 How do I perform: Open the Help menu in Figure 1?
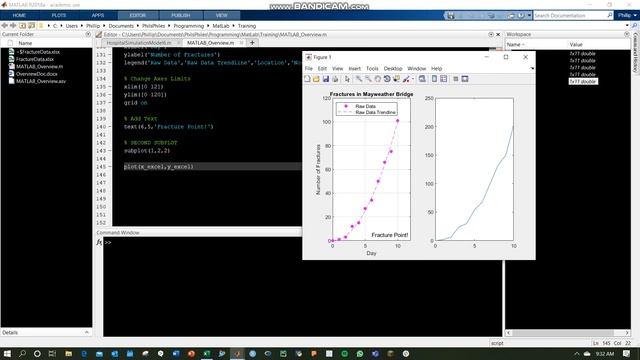point(436,69)
